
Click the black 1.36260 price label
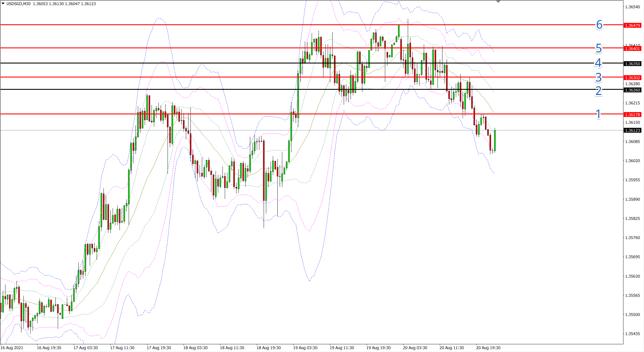(632, 90)
